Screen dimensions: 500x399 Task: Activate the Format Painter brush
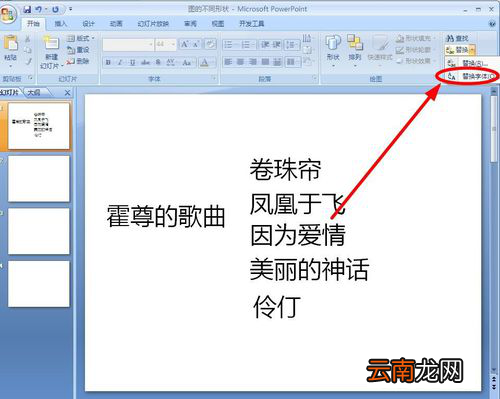[28, 61]
